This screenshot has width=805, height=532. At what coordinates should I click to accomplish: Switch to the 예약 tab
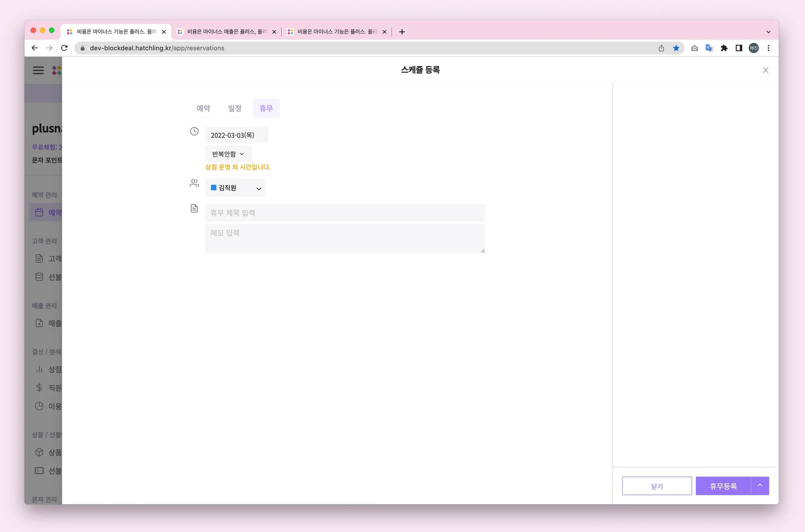tap(203, 108)
